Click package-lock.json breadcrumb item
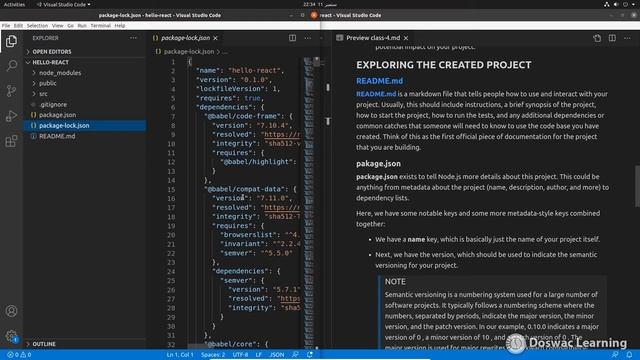Image resolution: width=640 pixels, height=360 pixels. (x=189, y=52)
